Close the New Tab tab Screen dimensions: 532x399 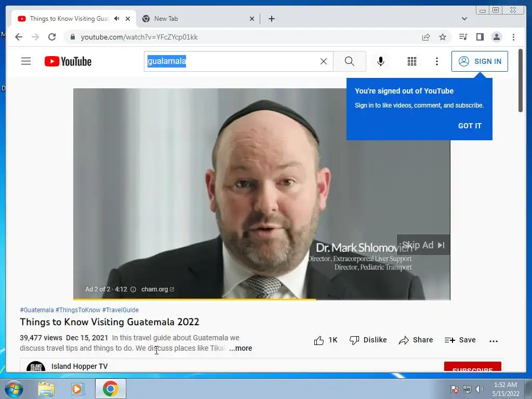pyautogui.click(x=252, y=19)
